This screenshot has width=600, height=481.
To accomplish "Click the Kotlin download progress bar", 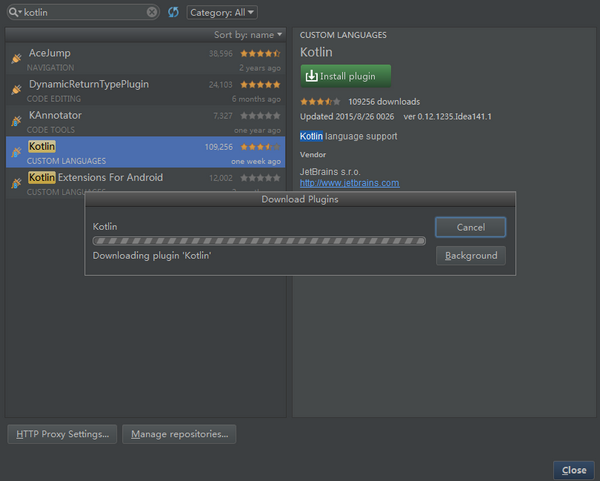I will (x=259, y=241).
